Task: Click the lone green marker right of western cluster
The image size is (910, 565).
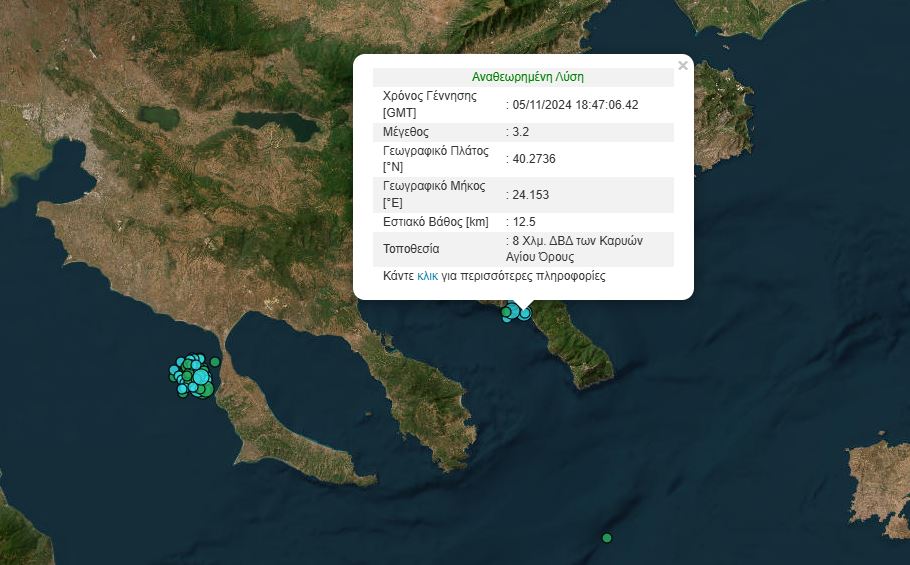Action: pyautogui.click(x=215, y=362)
